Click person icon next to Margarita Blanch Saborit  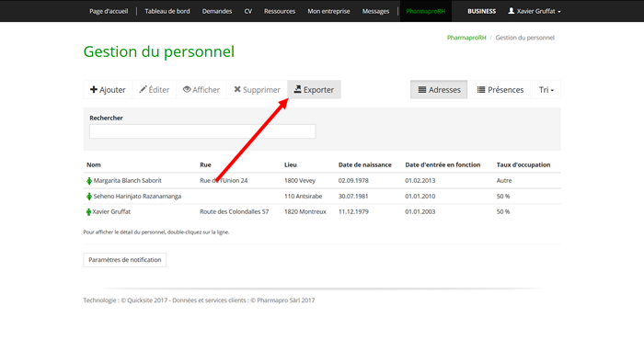89,181
